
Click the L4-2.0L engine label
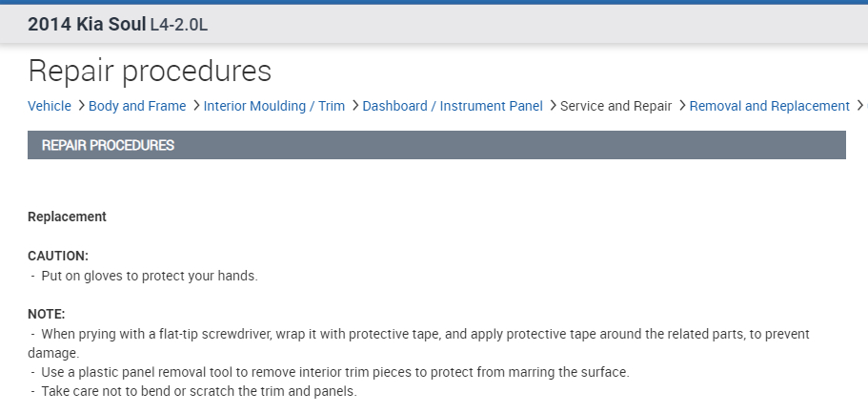179,25
